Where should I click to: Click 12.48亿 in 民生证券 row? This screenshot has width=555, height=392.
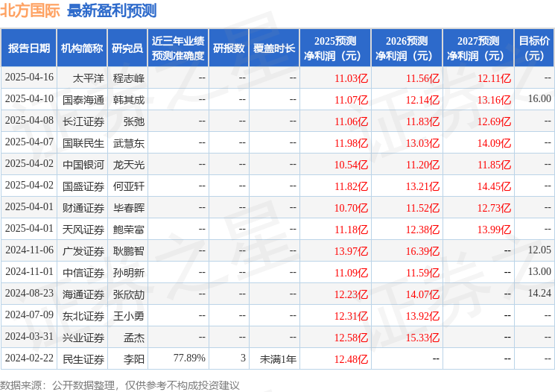[352, 359]
